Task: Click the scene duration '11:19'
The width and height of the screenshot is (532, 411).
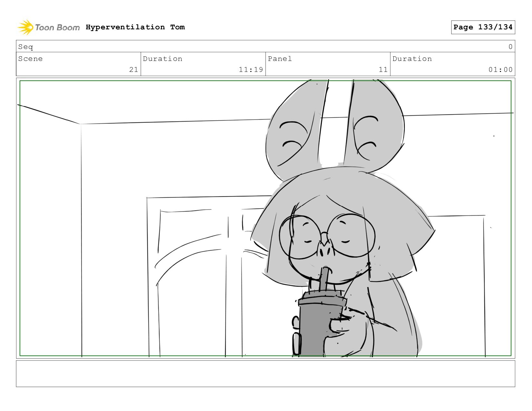Action: (251, 70)
